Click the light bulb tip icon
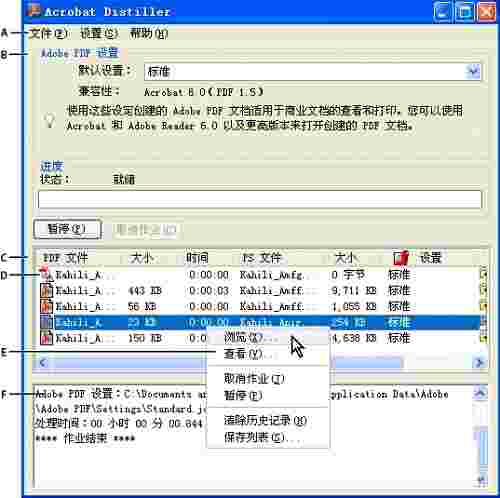The width and height of the screenshot is (500, 498). (x=50, y=120)
